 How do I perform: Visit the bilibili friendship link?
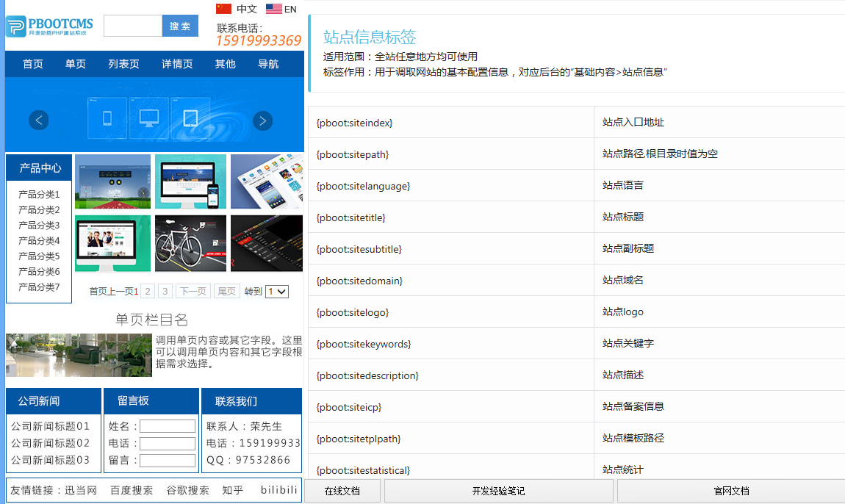(278, 490)
